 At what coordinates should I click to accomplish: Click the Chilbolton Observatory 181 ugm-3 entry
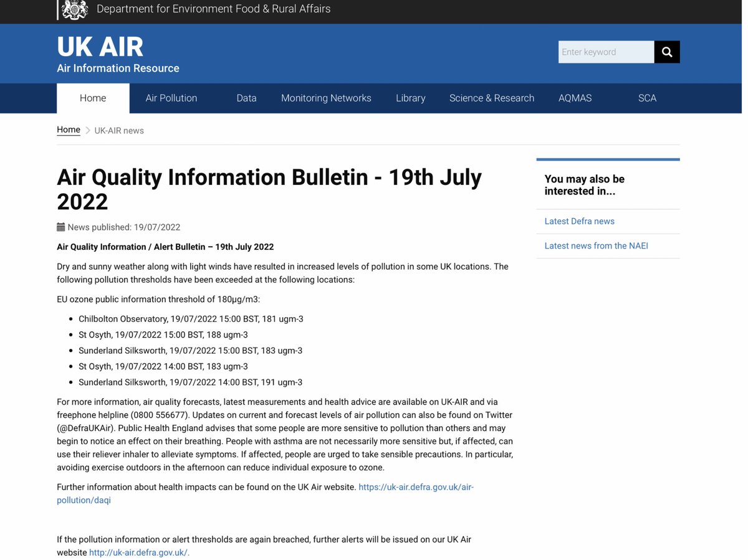click(191, 319)
